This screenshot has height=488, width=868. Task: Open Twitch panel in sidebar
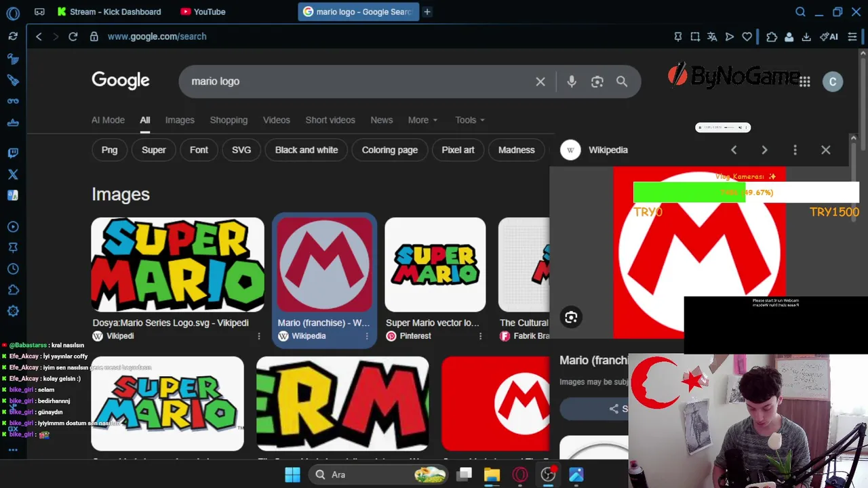[x=13, y=153]
